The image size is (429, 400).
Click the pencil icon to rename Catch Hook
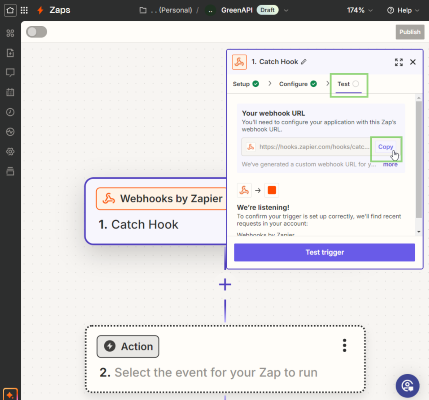click(304, 62)
